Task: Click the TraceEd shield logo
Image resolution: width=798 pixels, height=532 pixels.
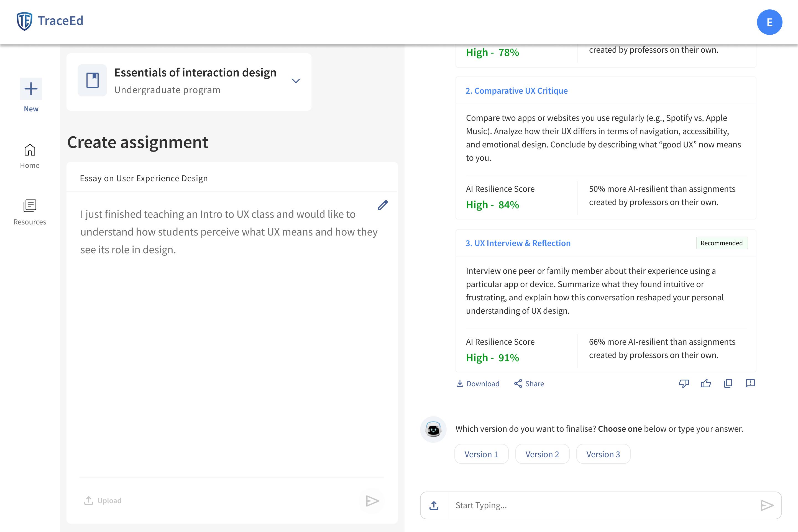Action: pyautogui.click(x=24, y=21)
